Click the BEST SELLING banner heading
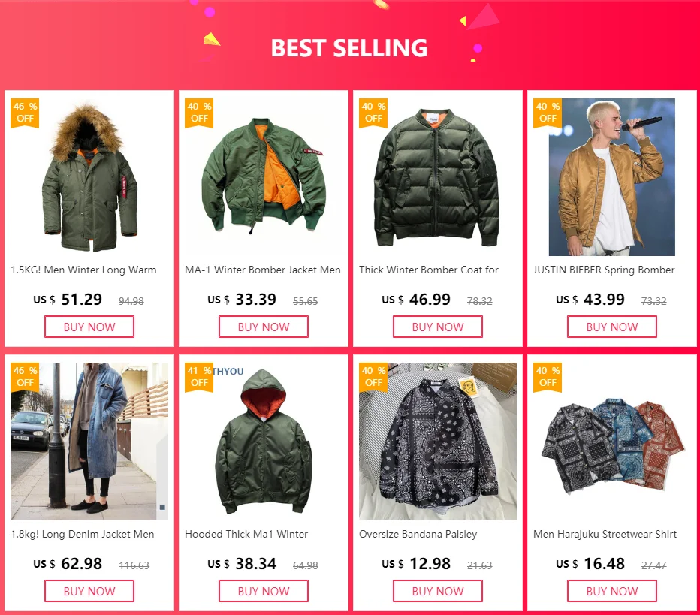The height and width of the screenshot is (615, 700). (x=349, y=48)
